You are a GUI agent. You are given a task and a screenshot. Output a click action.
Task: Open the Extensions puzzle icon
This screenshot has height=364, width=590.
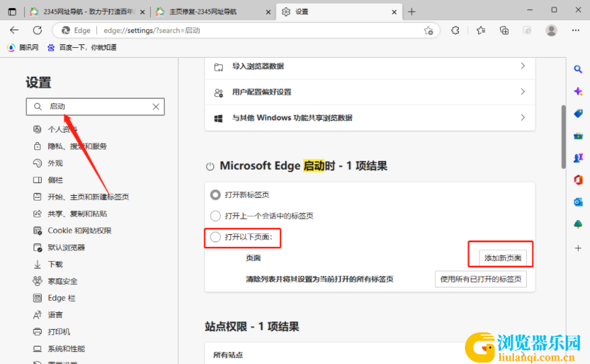(x=455, y=30)
